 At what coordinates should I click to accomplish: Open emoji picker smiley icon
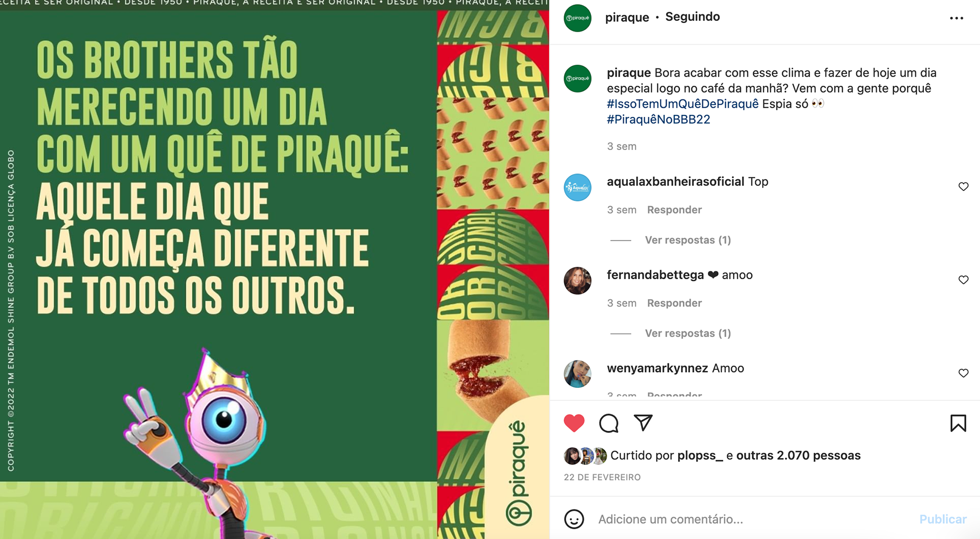point(574,519)
